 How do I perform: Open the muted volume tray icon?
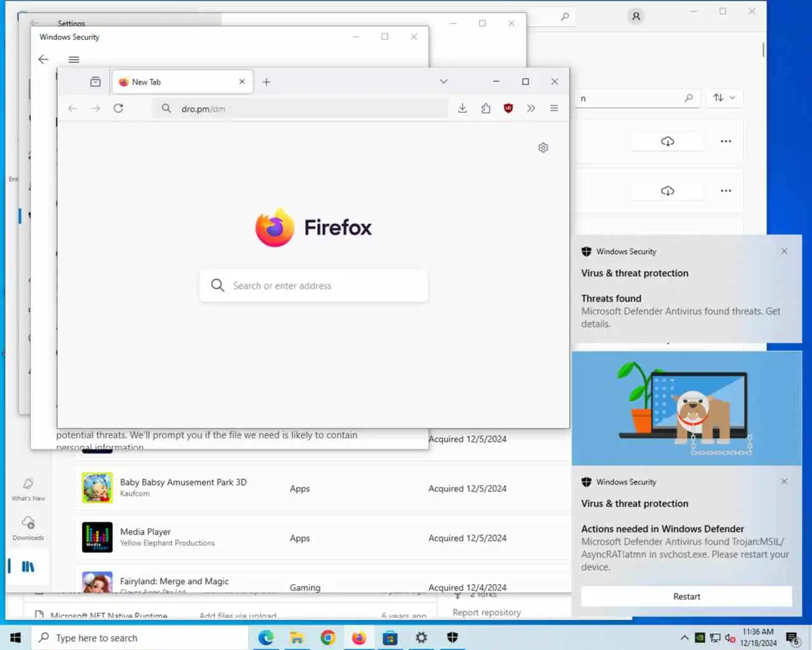tap(730, 637)
